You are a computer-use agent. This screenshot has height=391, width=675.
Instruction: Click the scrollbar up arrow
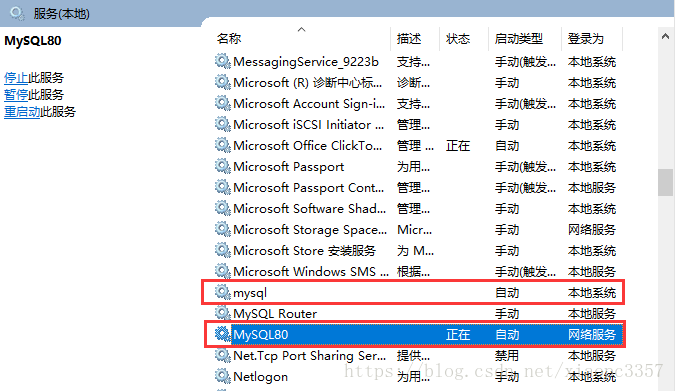click(665, 37)
